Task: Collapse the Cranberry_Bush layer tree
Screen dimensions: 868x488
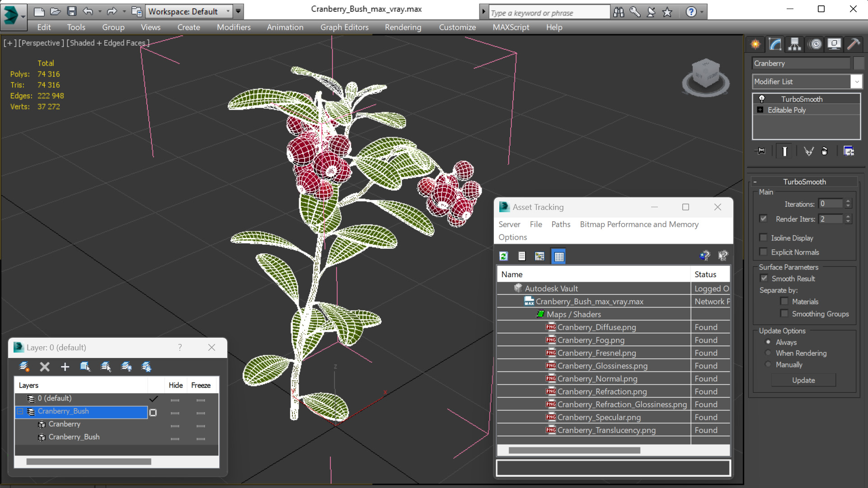Action: (20, 411)
